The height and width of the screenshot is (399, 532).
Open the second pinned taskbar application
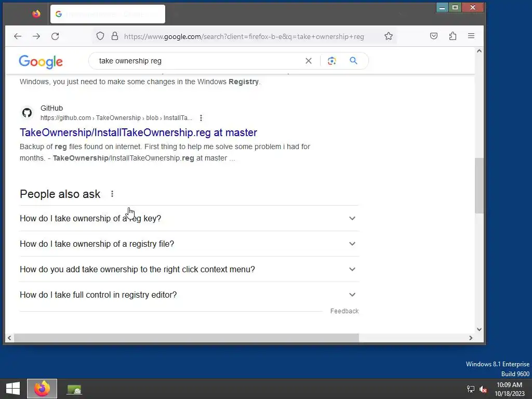[x=74, y=389]
